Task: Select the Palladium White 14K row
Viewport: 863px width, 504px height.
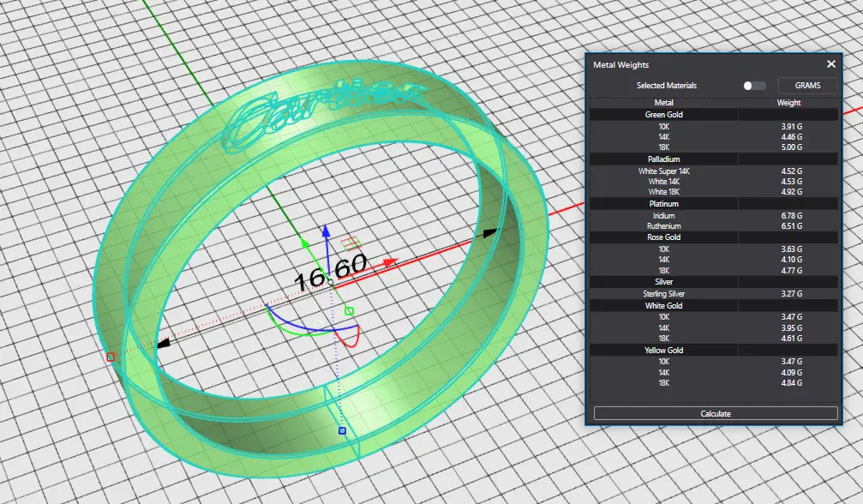Action: (714, 182)
